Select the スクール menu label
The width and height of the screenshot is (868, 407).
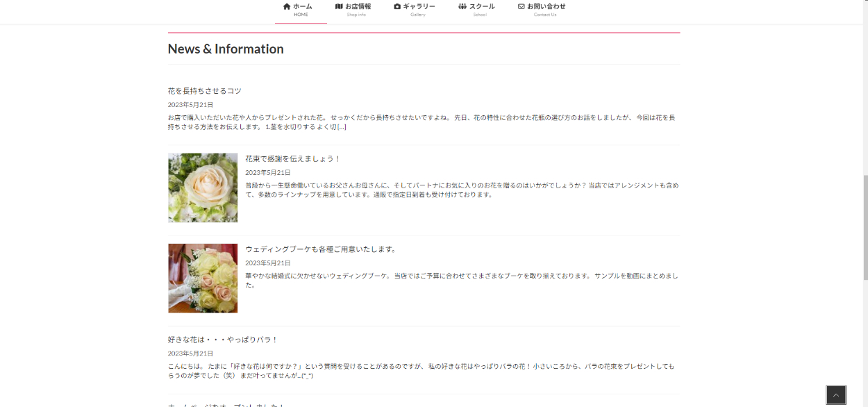[482, 6]
